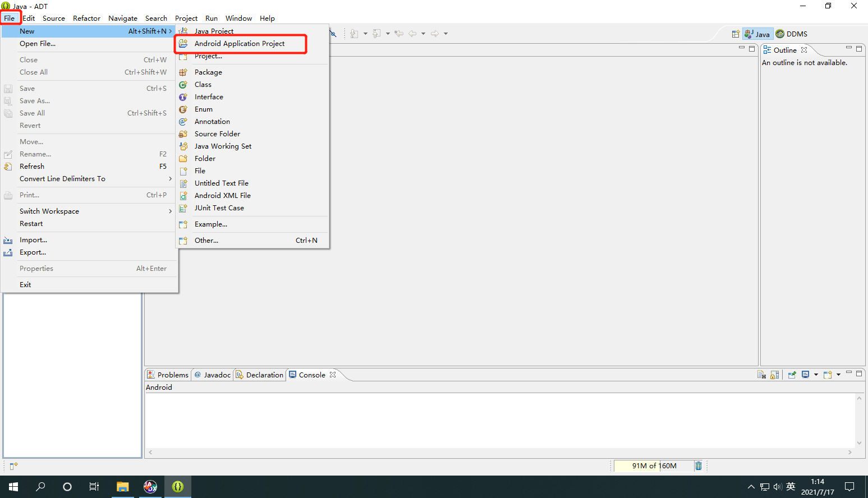The height and width of the screenshot is (498, 868).
Task: Click Export... in File menu
Action: [x=89, y=252]
